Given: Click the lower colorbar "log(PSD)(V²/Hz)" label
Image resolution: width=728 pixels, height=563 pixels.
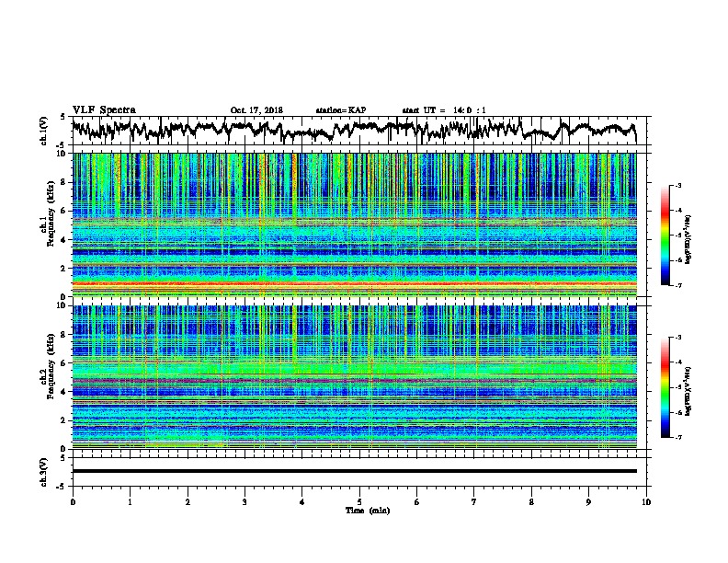Looking at the screenshot, I should click(688, 392).
